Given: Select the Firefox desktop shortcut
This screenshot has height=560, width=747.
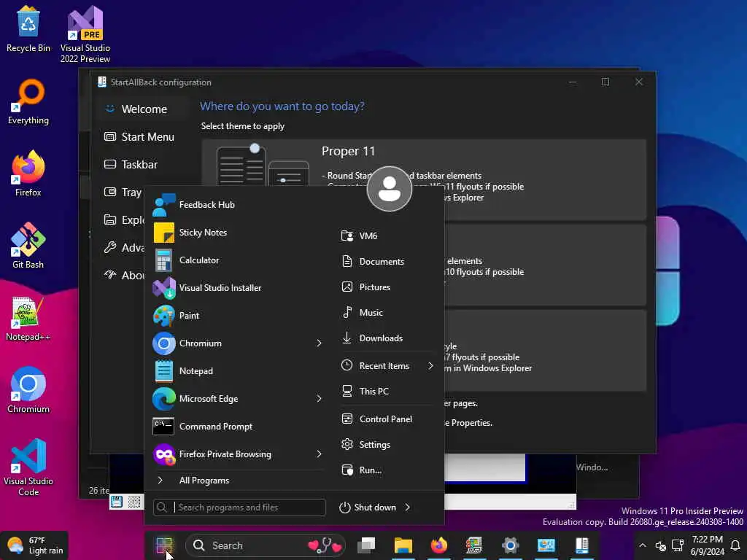Looking at the screenshot, I should point(28,174).
